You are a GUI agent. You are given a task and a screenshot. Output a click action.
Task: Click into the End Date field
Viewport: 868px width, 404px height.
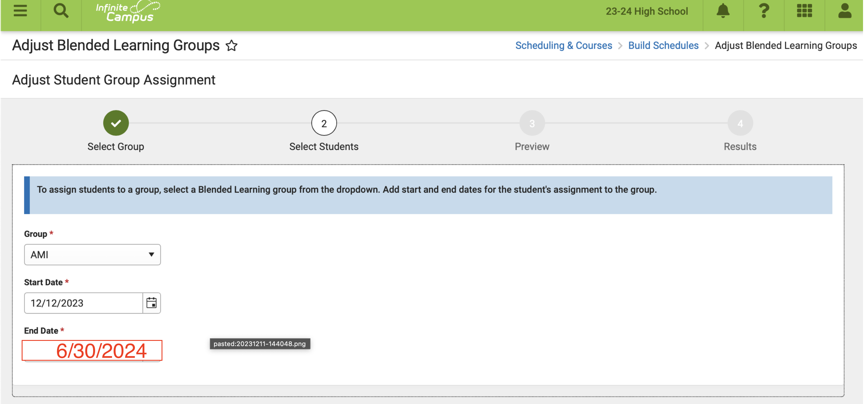point(92,351)
